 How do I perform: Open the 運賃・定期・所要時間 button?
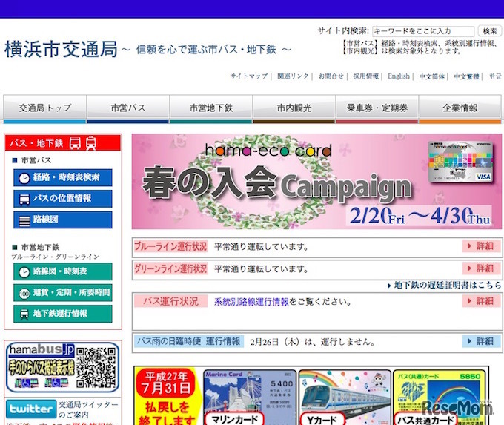point(63,293)
